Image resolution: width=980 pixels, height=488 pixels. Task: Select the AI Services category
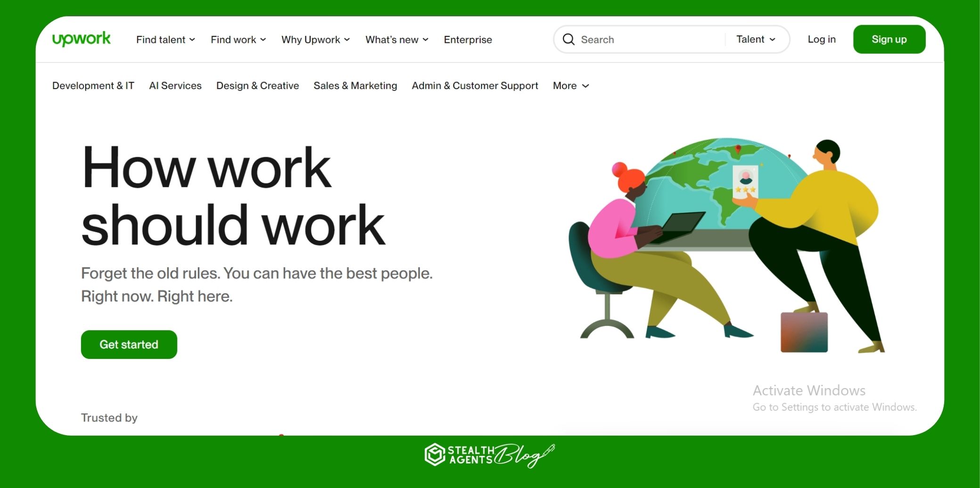[175, 86]
